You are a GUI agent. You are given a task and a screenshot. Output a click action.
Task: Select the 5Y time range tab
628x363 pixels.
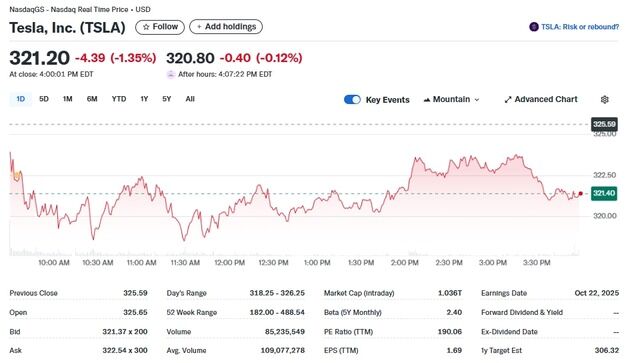(x=167, y=99)
